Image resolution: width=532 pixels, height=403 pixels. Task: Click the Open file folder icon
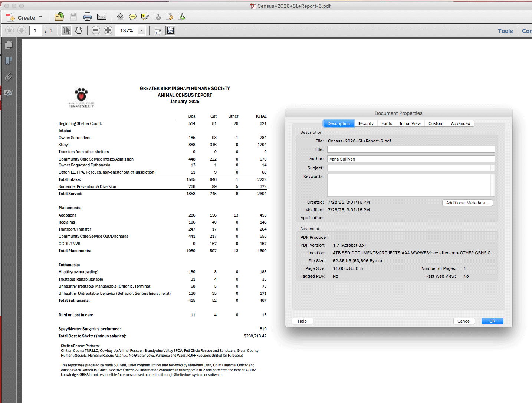(x=59, y=17)
